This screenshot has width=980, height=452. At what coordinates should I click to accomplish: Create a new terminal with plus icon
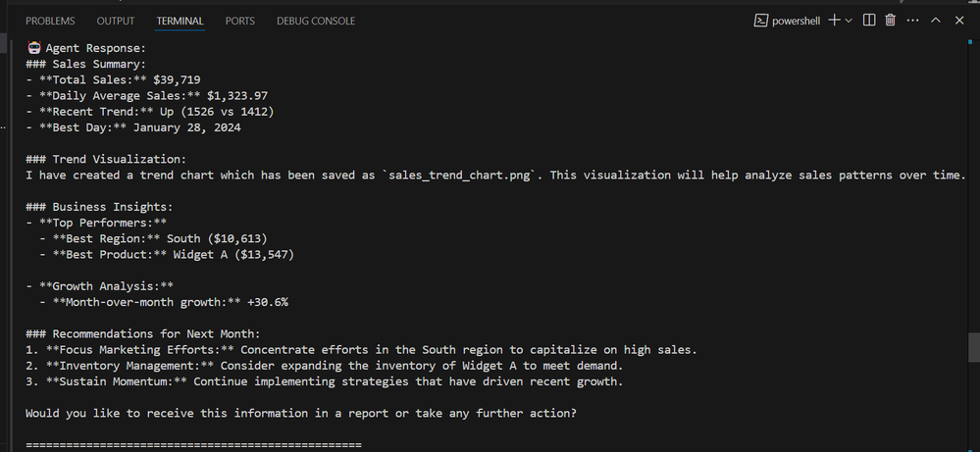pos(834,20)
